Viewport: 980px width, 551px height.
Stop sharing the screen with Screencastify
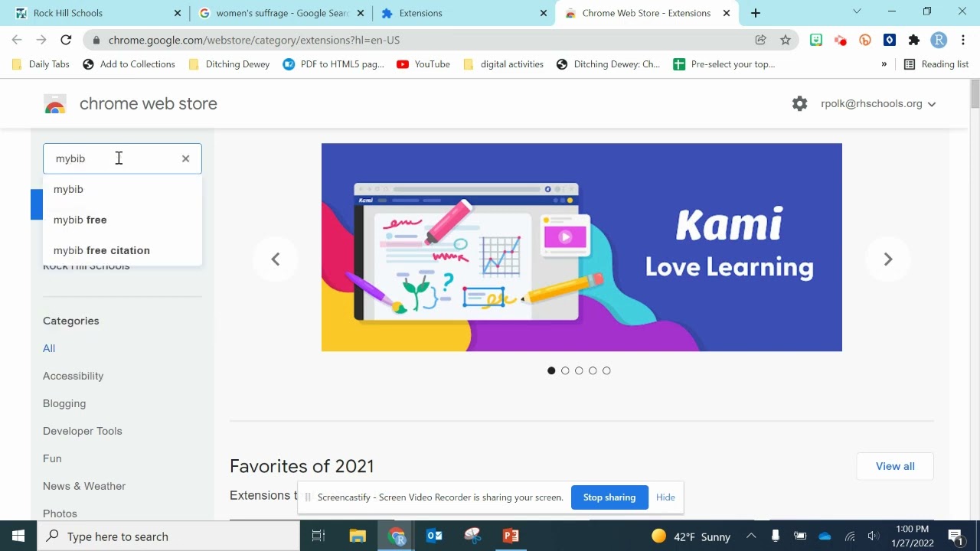pyautogui.click(x=609, y=497)
